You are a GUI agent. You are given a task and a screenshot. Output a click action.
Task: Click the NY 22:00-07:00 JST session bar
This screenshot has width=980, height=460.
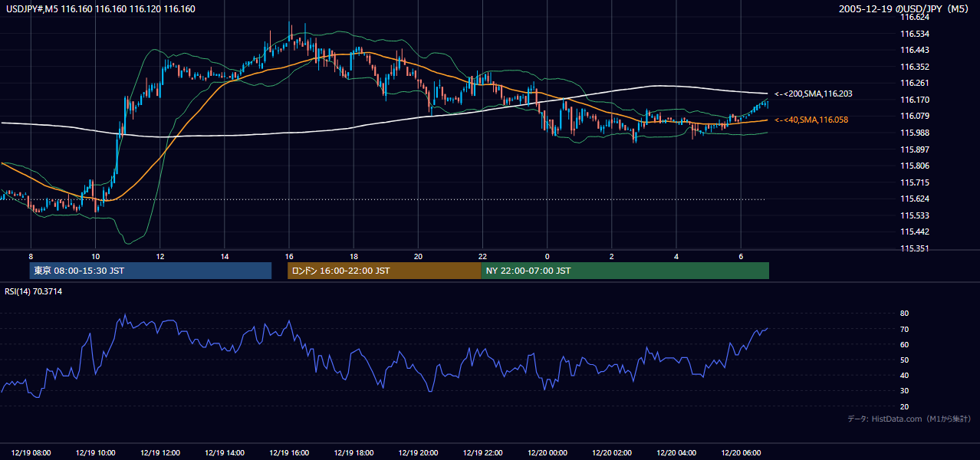(x=625, y=271)
